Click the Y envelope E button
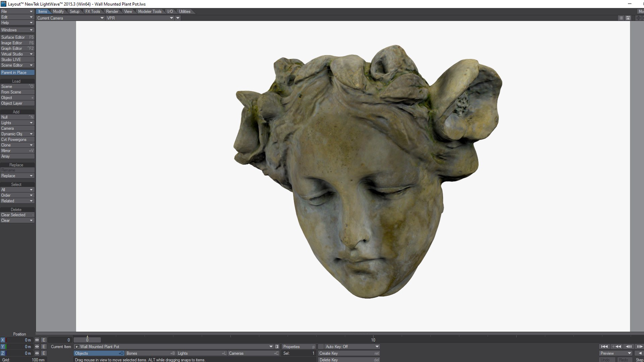The image size is (644, 362). tap(44, 347)
